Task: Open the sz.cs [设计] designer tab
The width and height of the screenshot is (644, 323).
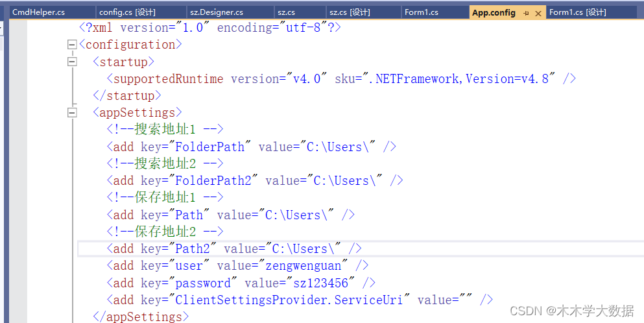Action: [x=350, y=12]
